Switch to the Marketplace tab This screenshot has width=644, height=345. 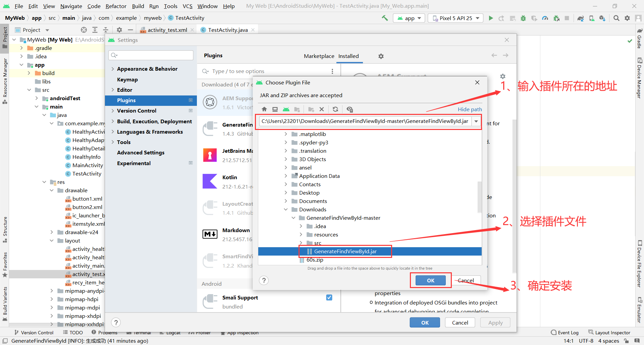click(x=319, y=56)
